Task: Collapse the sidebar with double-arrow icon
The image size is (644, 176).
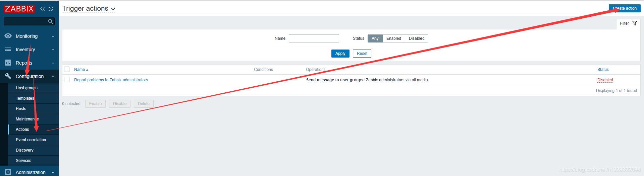Action: pos(43,9)
